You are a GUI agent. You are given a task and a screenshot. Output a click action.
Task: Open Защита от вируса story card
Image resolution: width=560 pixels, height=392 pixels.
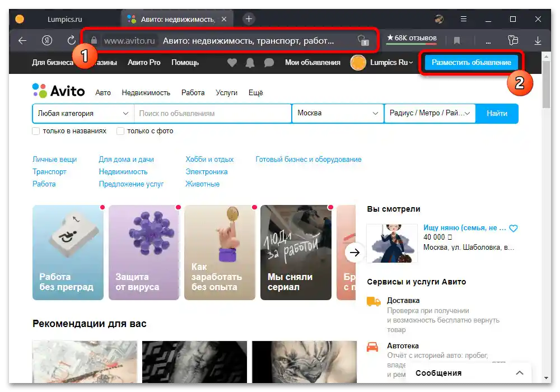pos(144,253)
